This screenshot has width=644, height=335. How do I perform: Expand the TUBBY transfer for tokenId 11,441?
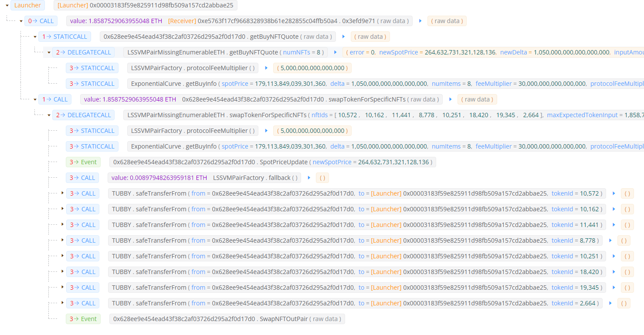(x=63, y=225)
